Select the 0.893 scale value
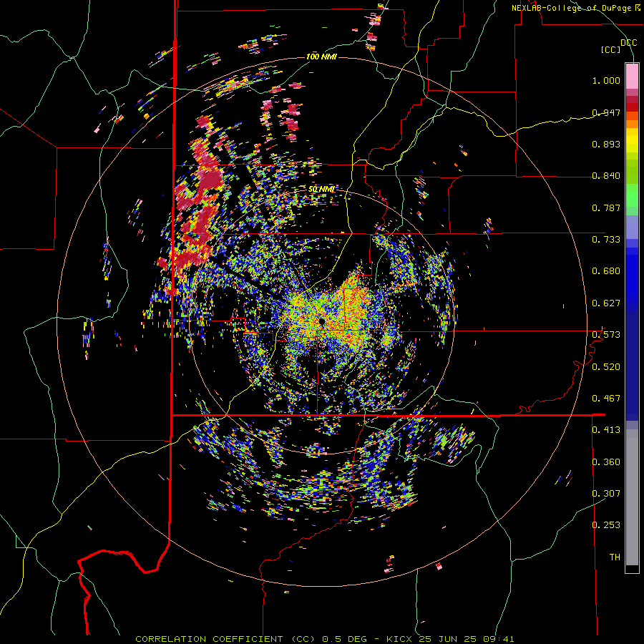 click(x=606, y=144)
